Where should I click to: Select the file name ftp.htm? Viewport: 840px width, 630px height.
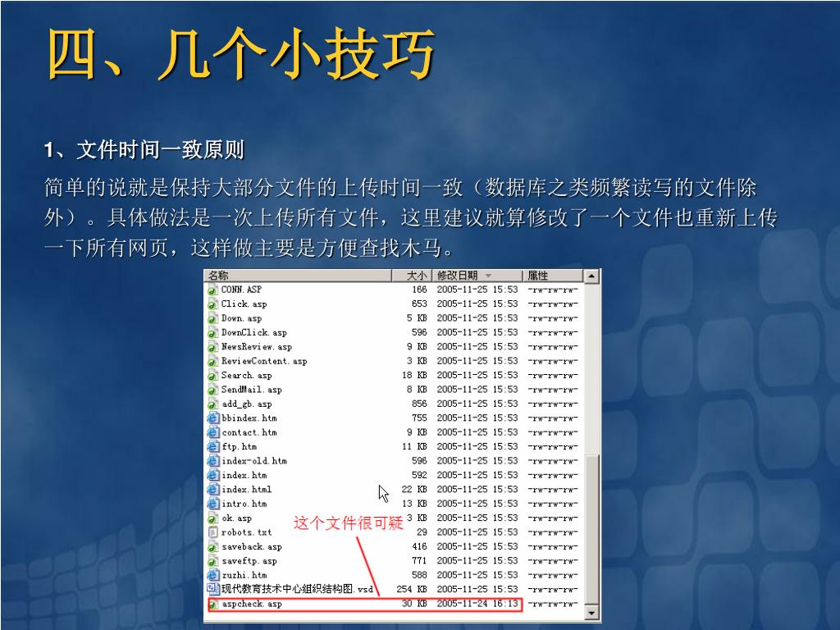click(239, 447)
